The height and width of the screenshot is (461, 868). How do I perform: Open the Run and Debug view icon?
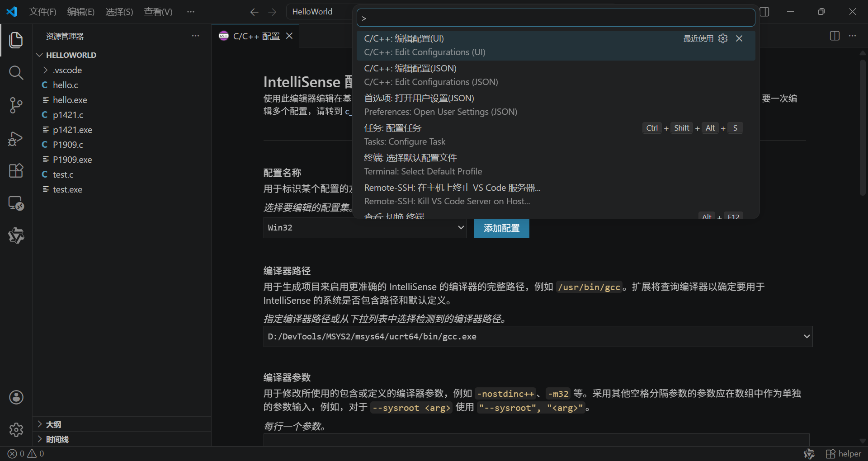[16, 138]
